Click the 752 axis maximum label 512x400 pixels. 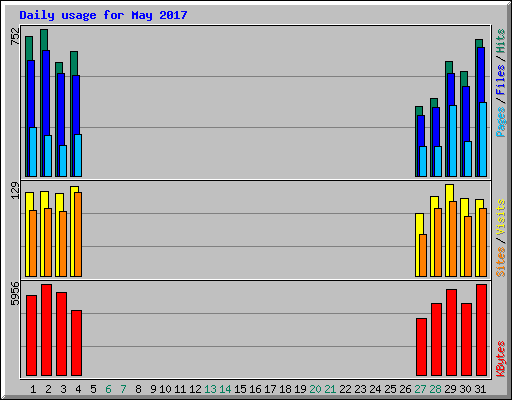15,36
